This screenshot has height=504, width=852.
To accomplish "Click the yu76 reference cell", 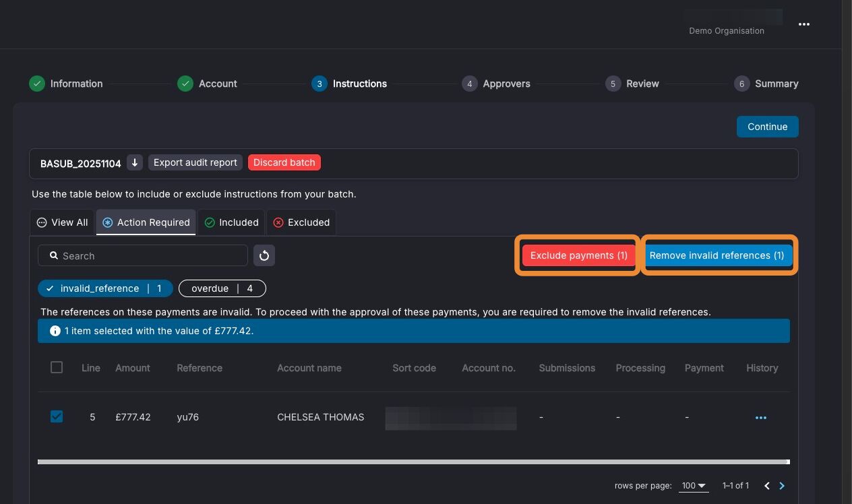I will [x=188, y=417].
